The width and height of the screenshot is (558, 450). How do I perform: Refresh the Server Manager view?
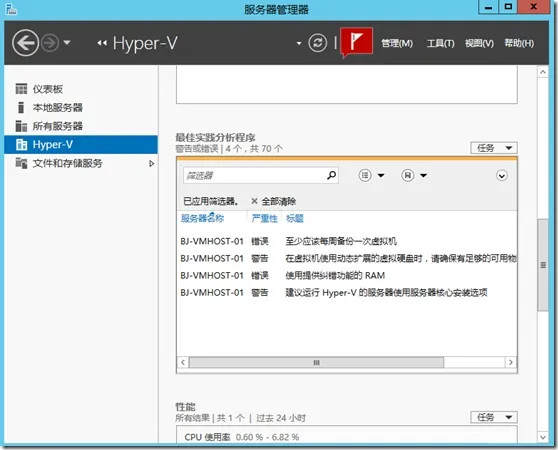[317, 43]
